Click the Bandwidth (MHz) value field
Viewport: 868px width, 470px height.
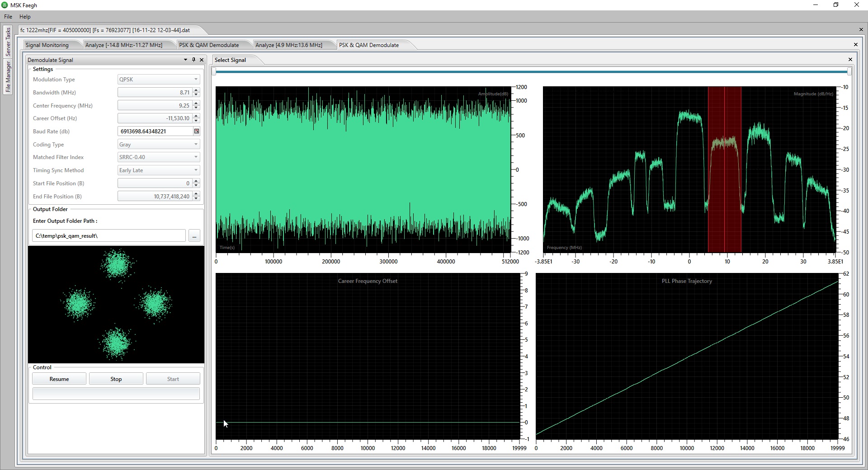155,93
